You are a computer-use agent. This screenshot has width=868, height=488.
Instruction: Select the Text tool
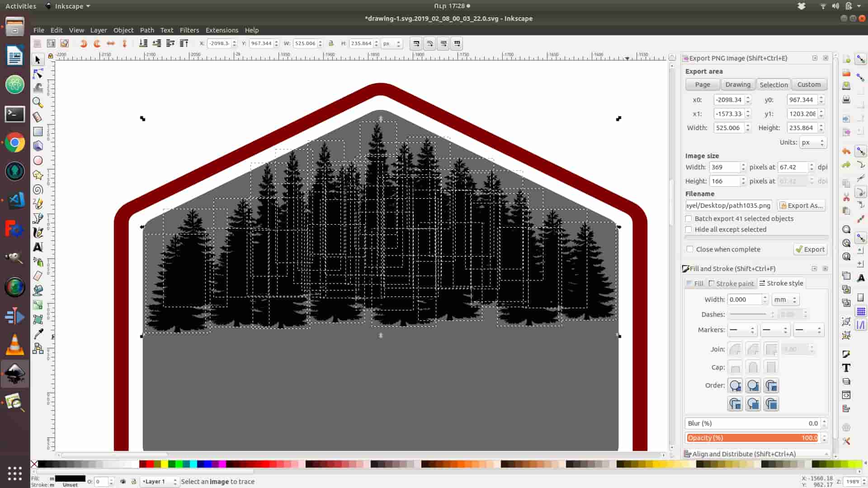(x=38, y=247)
